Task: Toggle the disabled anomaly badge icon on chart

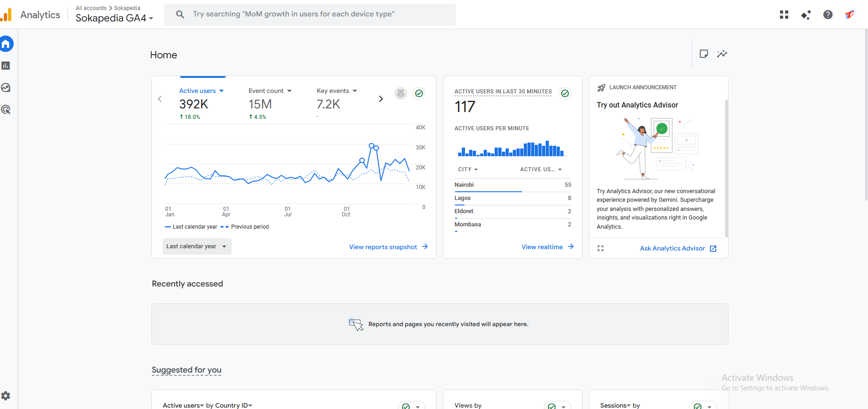Action: click(400, 93)
